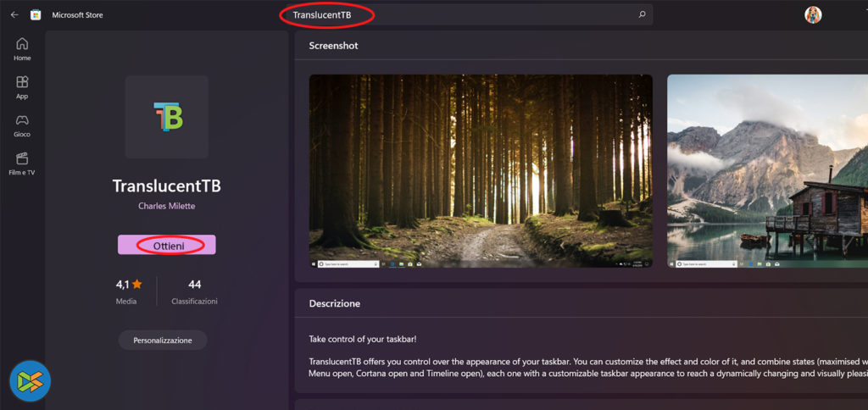Click the Microsoft Store logo icon
The height and width of the screenshot is (410, 868).
[x=36, y=15]
